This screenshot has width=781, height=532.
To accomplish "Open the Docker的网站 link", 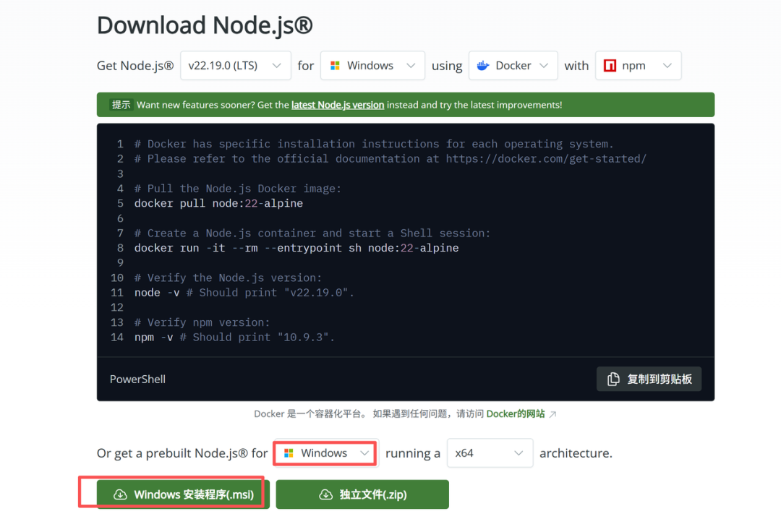I will point(516,414).
